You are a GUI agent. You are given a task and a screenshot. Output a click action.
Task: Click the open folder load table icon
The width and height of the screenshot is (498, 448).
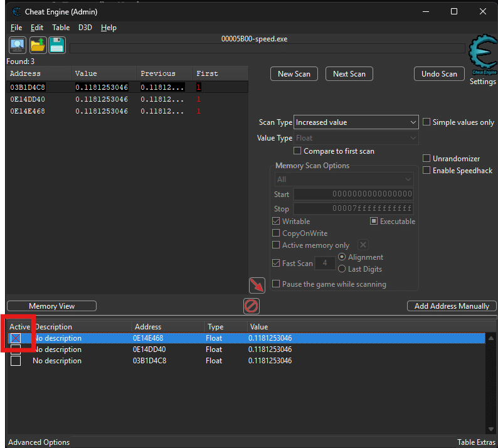pos(38,45)
